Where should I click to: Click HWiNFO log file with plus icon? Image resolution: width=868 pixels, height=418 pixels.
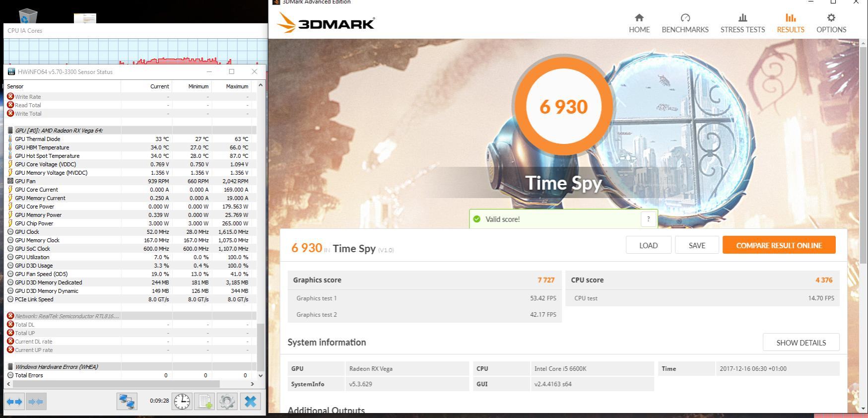tap(205, 401)
